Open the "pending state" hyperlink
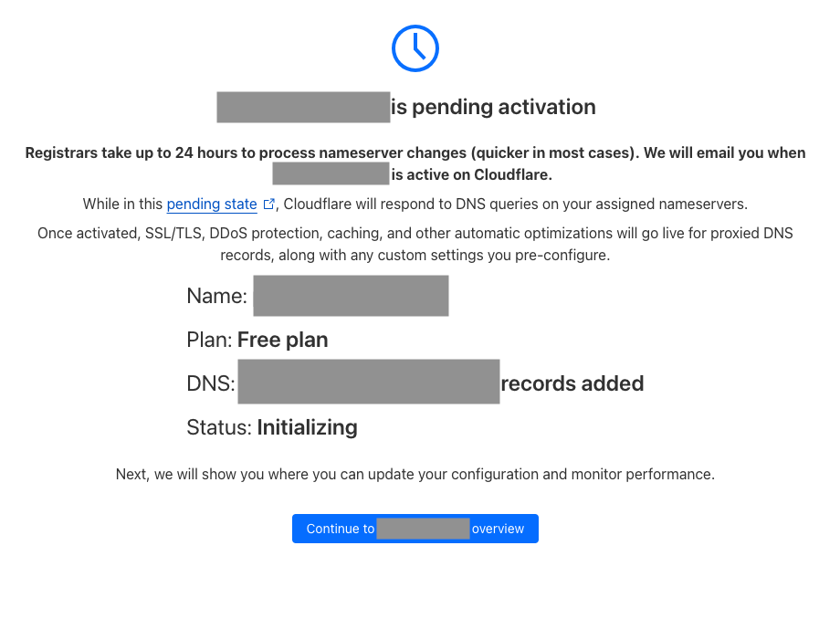Image resolution: width=840 pixels, height=619 pixels. (x=212, y=205)
